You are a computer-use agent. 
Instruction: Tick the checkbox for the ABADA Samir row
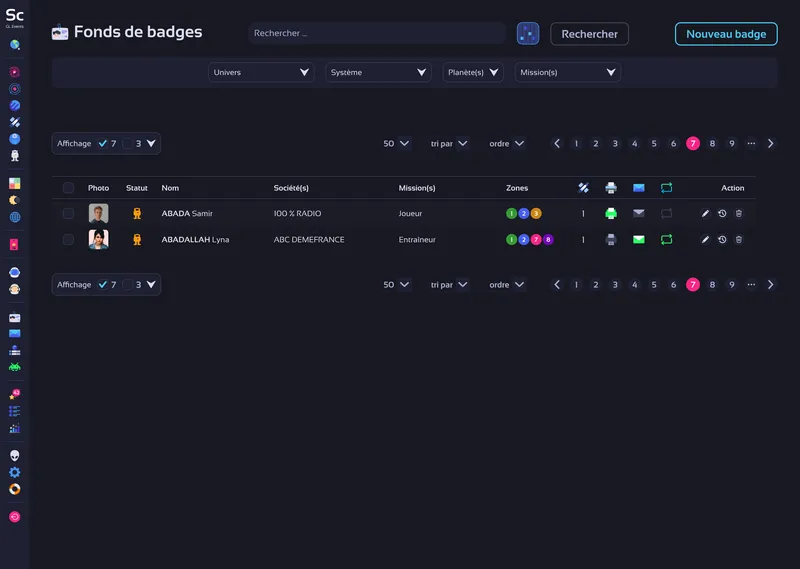[68, 213]
